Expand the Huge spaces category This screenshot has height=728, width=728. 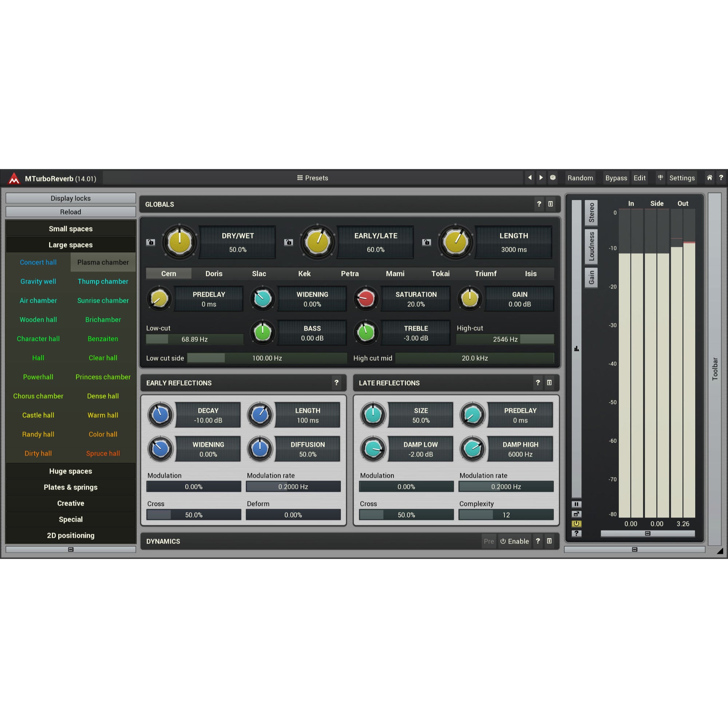point(71,471)
